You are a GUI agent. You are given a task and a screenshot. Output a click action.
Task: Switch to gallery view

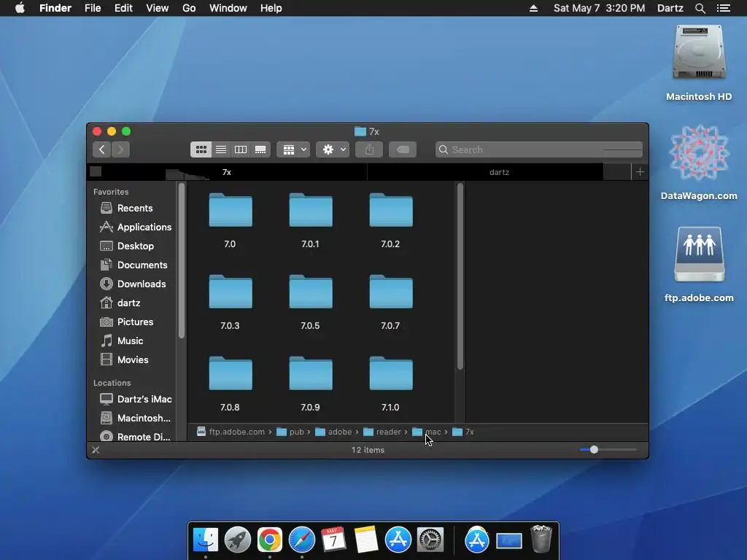[x=260, y=149]
